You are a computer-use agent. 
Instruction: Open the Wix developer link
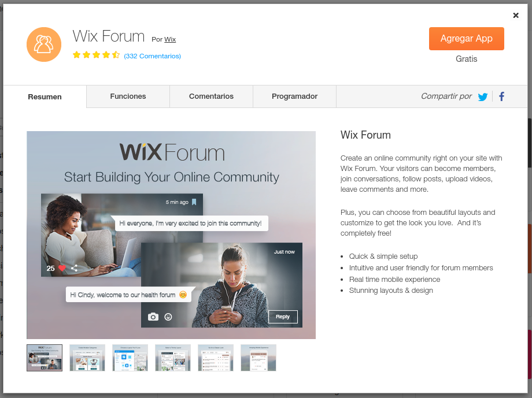[x=170, y=39]
